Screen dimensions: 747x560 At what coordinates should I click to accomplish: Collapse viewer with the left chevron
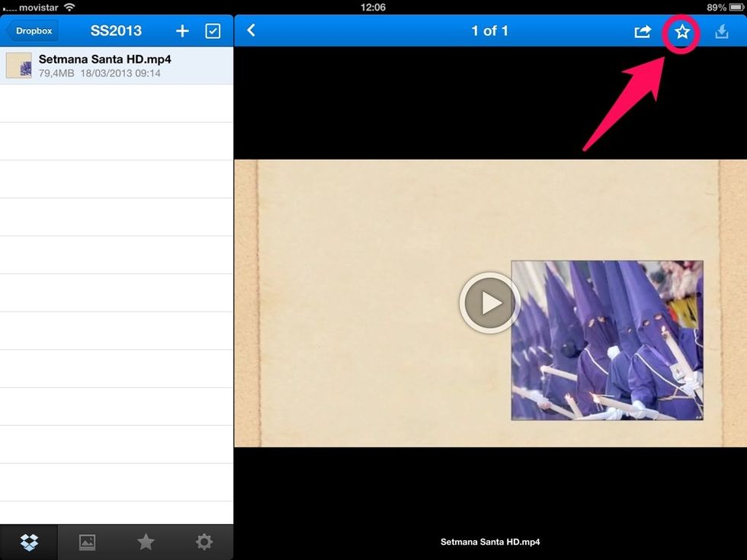pos(251,30)
